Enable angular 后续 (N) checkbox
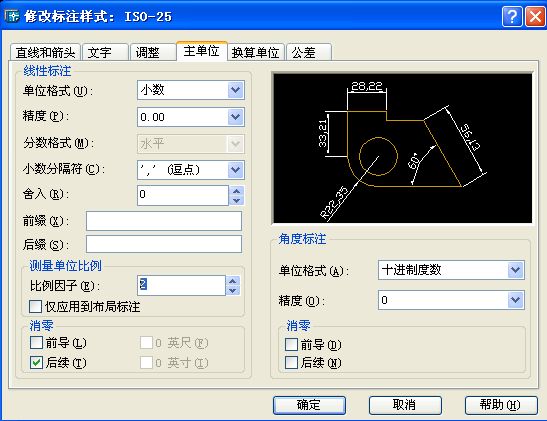 (x=291, y=362)
